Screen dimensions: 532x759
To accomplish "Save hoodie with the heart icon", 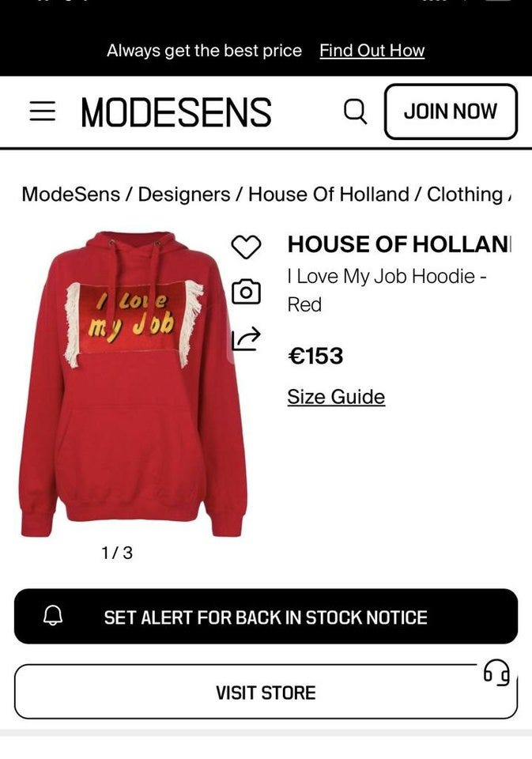I will [246, 247].
